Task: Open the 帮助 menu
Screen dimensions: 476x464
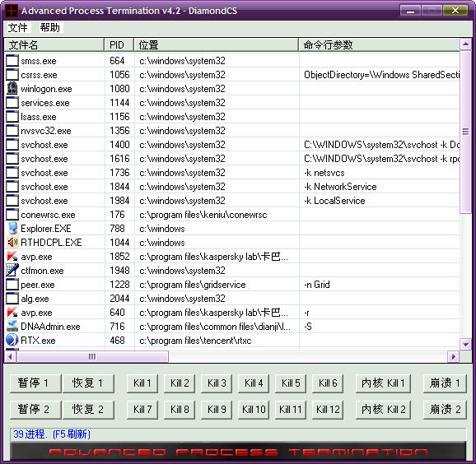Action: pyautogui.click(x=50, y=28)
